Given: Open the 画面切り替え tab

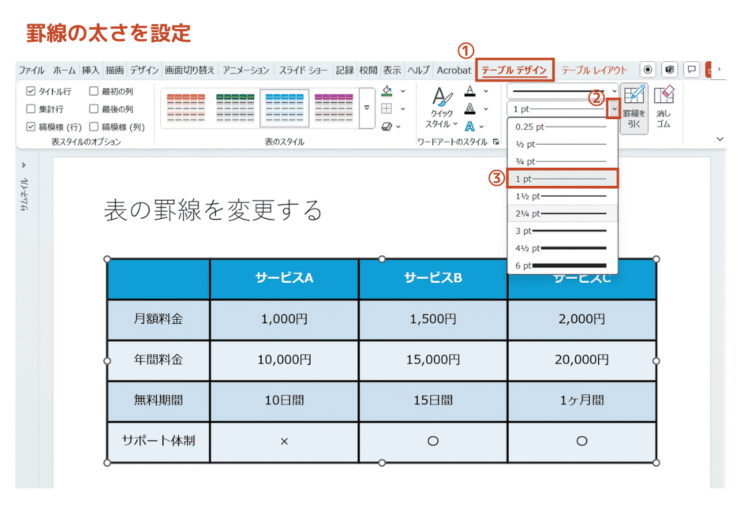Looking at the screenshot, I should pyautogui.click(x=190, y=70).
